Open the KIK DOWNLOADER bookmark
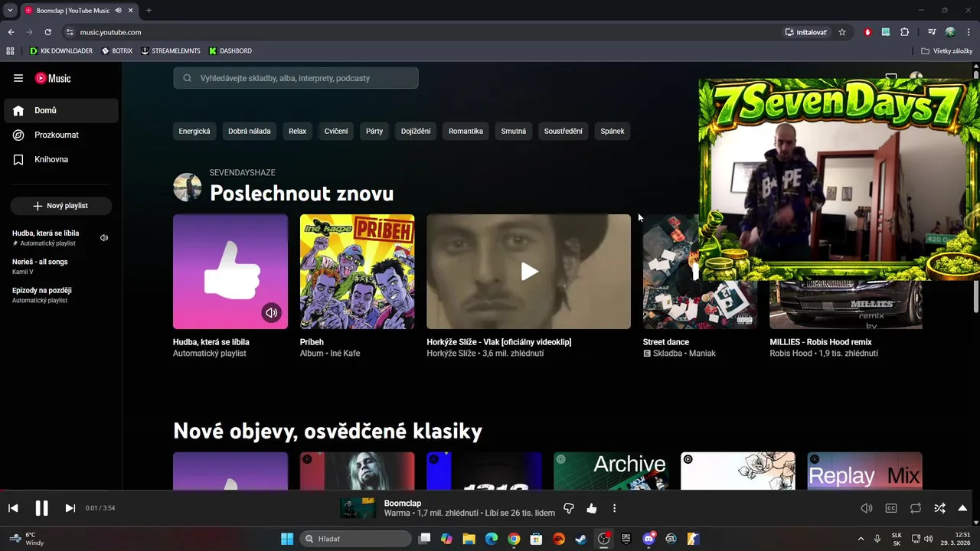Viewport: 980px width, 551px height. (60, 51)
